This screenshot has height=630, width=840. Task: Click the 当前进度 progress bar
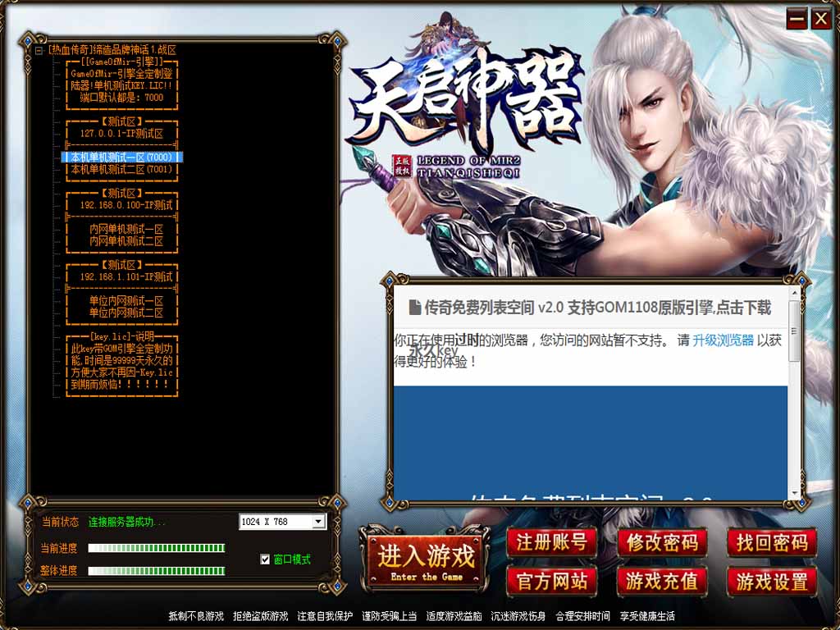pos(157,548)
